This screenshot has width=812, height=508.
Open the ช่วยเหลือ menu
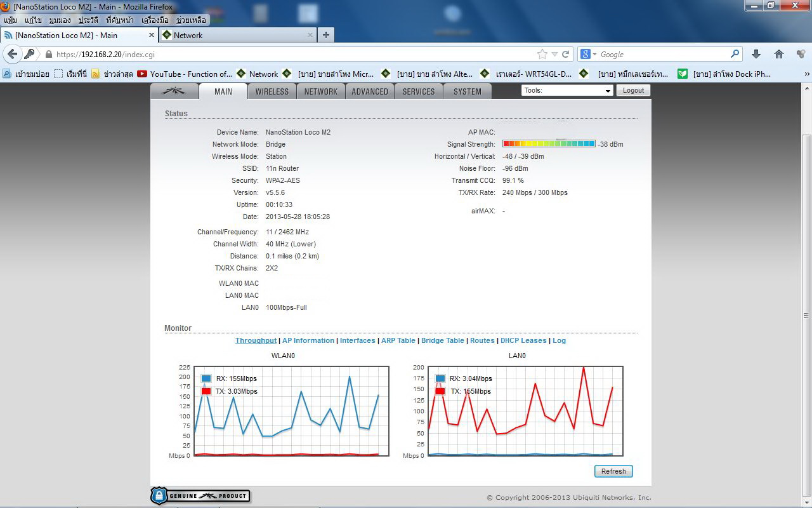(x=191, y=20)
